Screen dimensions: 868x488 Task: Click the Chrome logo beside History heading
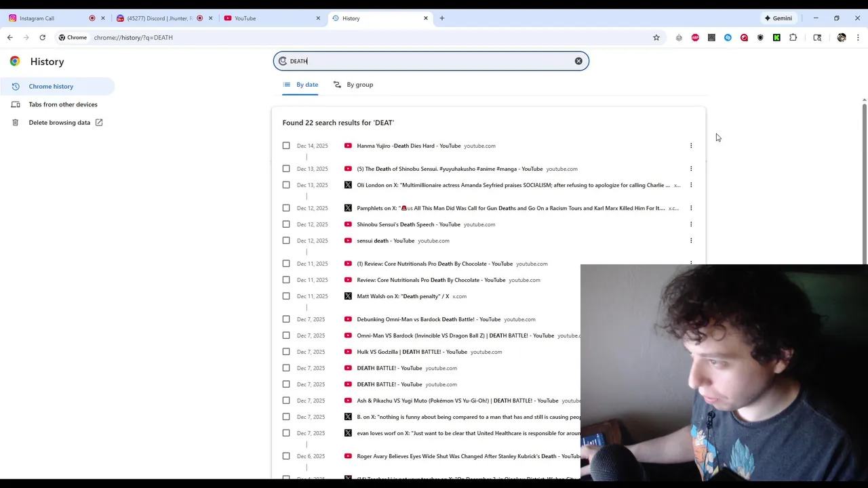tap(15, 61)
